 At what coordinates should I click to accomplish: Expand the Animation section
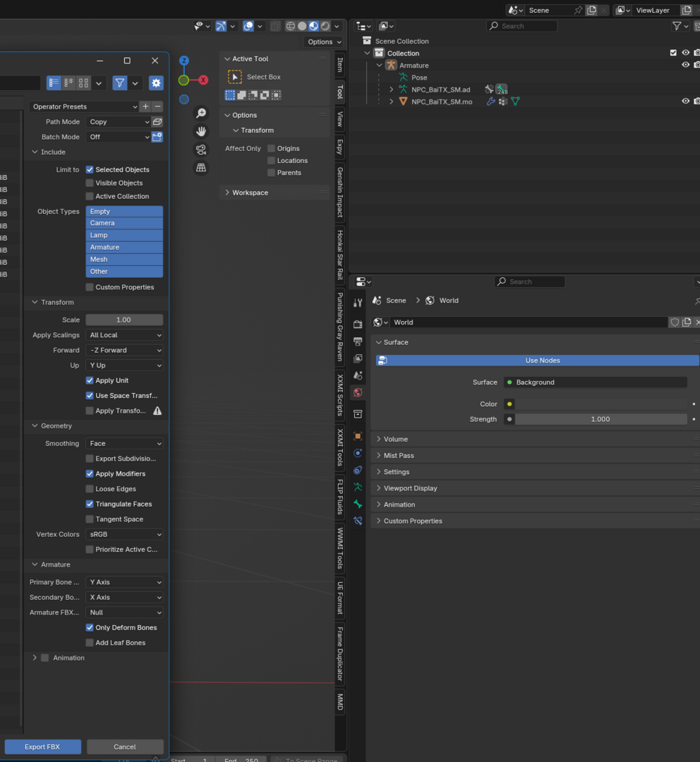point(35,658)
